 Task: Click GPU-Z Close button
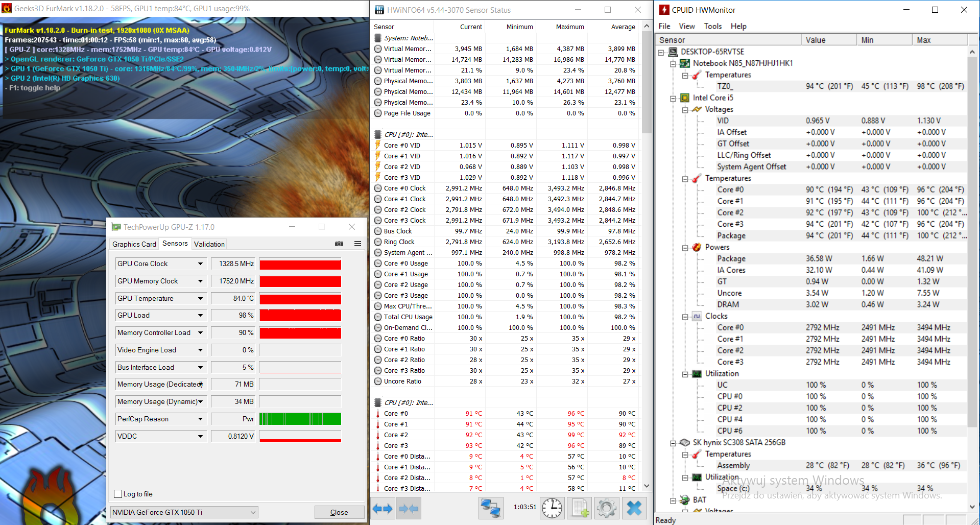(x=339, y=512)
